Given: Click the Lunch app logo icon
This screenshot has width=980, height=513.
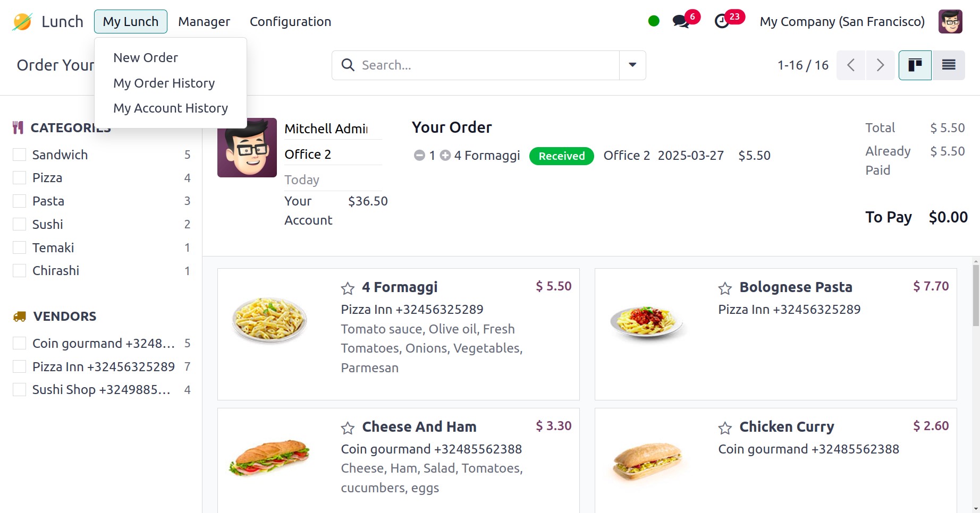Looking at the screenshot, I should pyautogui.click(x=22, y=22).
